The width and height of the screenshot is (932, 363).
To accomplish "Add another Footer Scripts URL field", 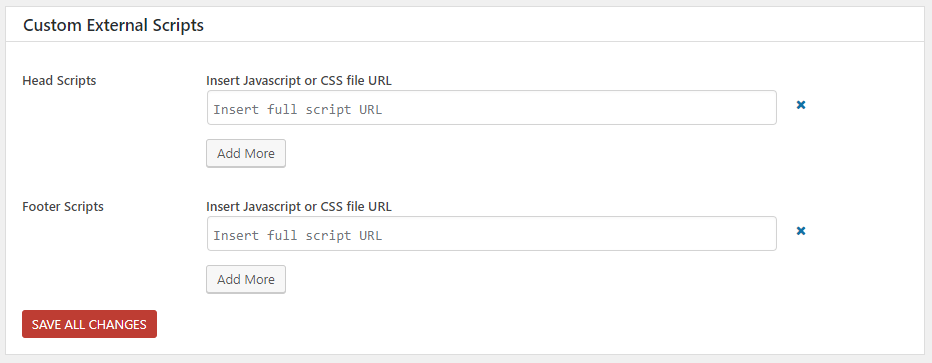I will [x=246, y=279].
